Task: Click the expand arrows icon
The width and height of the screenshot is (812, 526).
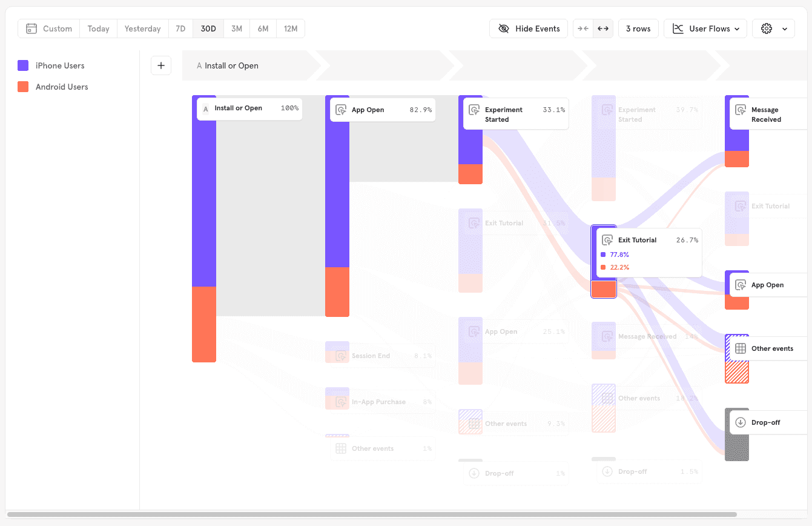Action: tap(603, 28)
